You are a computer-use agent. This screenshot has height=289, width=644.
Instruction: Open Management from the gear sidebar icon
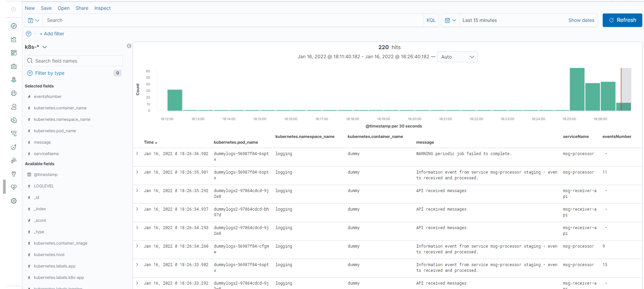[x=14, y=201]
